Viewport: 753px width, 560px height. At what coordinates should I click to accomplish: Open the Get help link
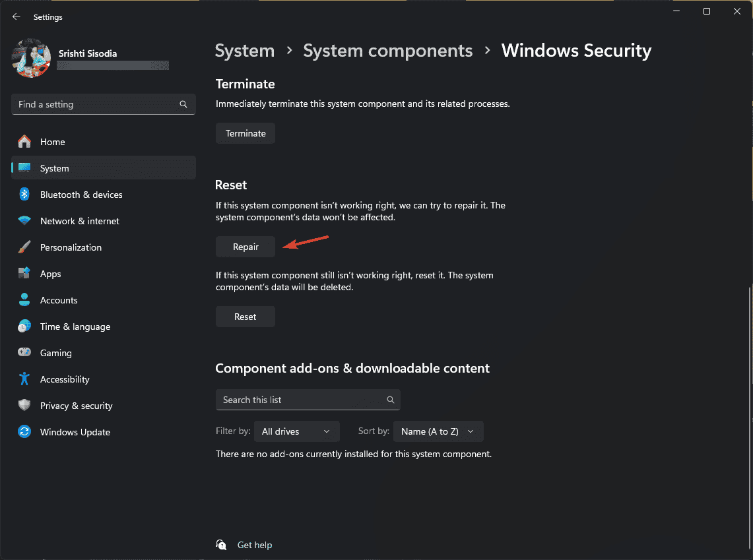(255, 545)
